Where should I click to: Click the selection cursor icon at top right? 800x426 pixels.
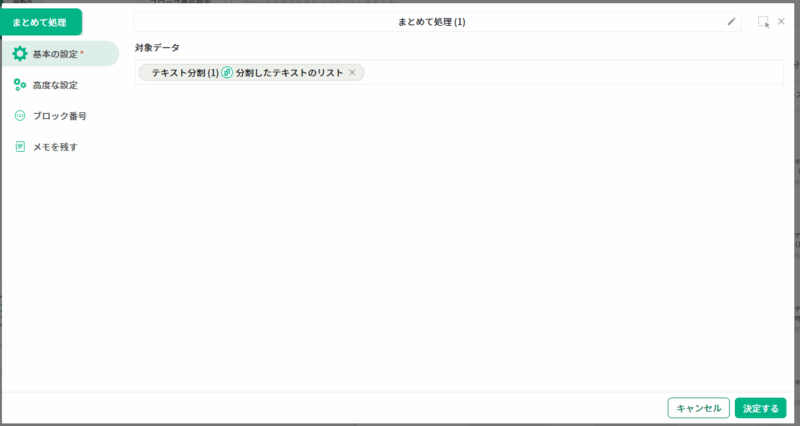tap(763, 21)
